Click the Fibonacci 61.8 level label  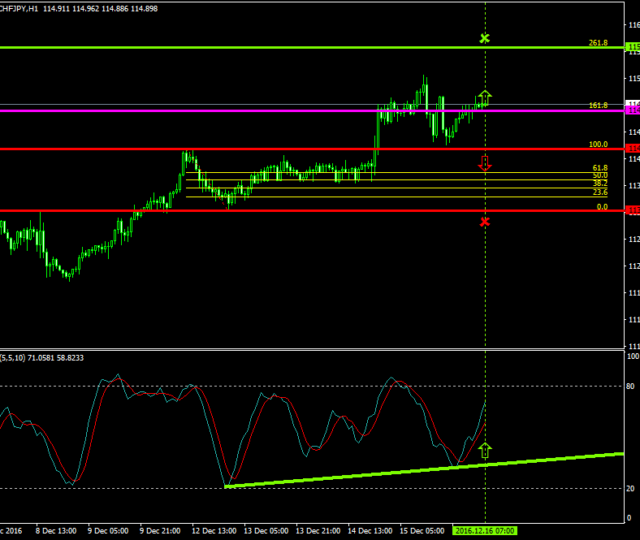600,168
